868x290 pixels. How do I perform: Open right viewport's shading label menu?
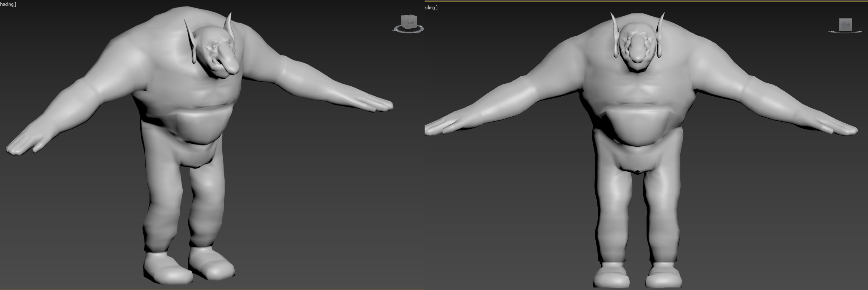[430, 7]
